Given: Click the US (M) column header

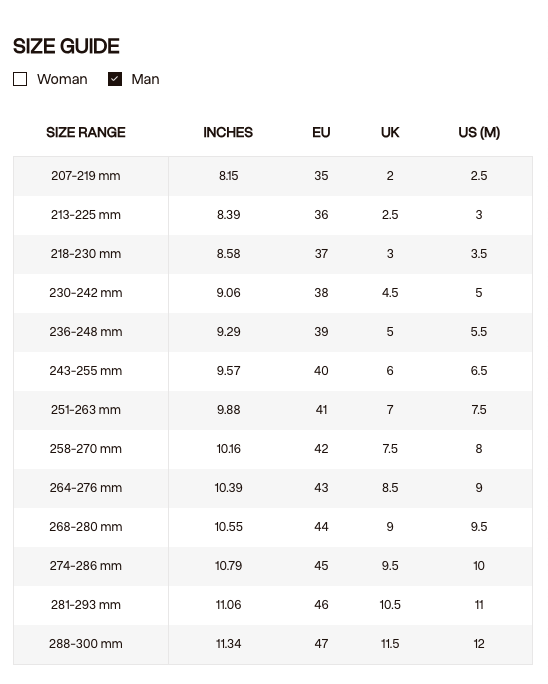Looking at the screenshot, I should click(479, 132).
